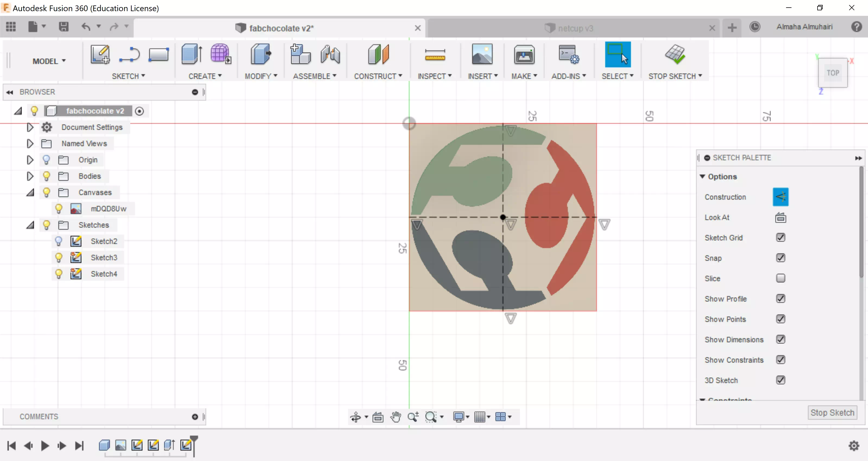Screen dimensions: 868x461
Task: Open the CONSTRUCT menu
Action: [x=378, y=76]
